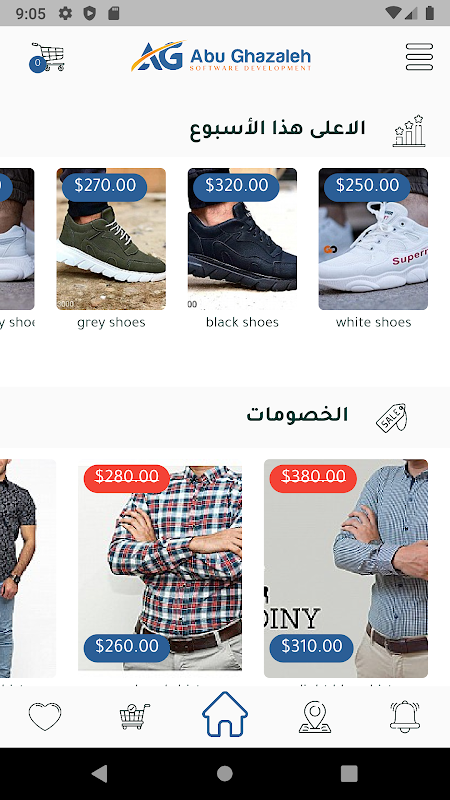Tap the Abu Ghazaleh logo
The width and height of the screenshot is (450, 800).
(221, 56)
